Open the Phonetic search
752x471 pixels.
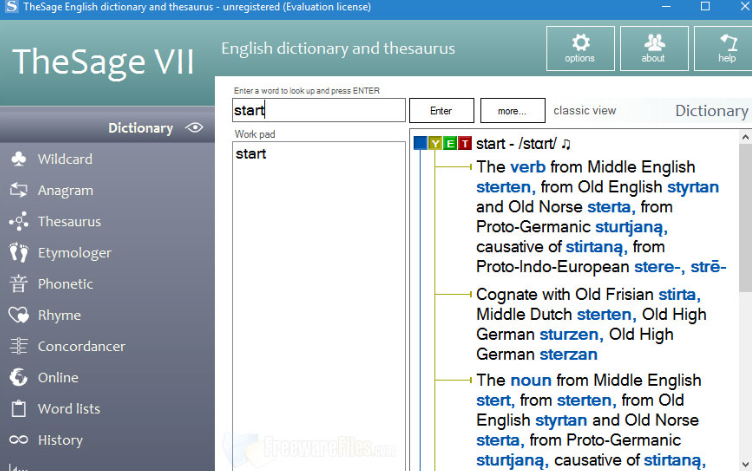[x=51, y=284]
